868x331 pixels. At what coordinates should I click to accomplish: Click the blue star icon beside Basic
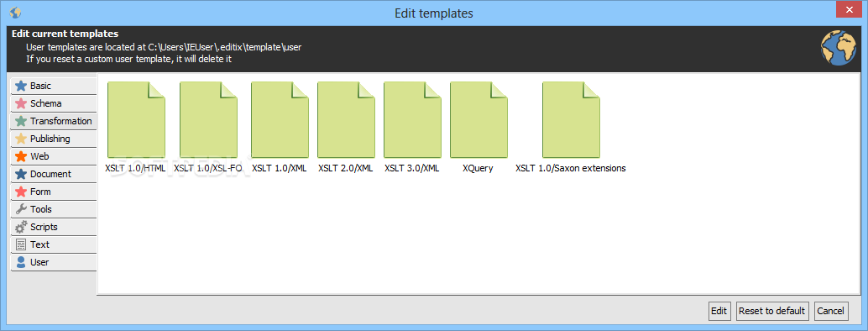[21, 86]
